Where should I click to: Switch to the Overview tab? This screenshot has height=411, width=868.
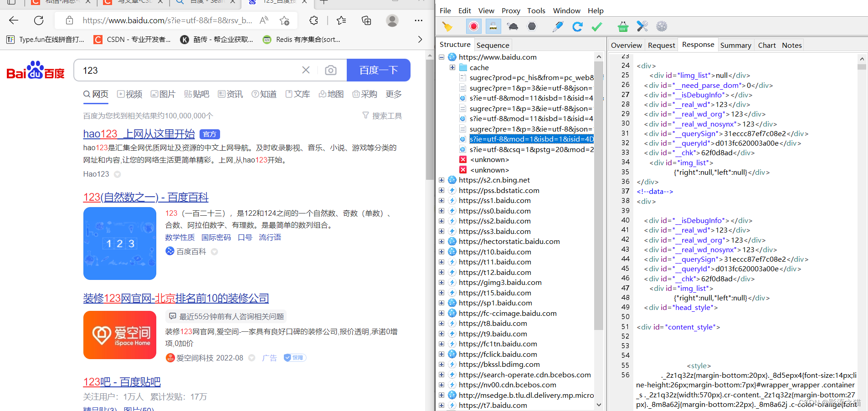626,45
